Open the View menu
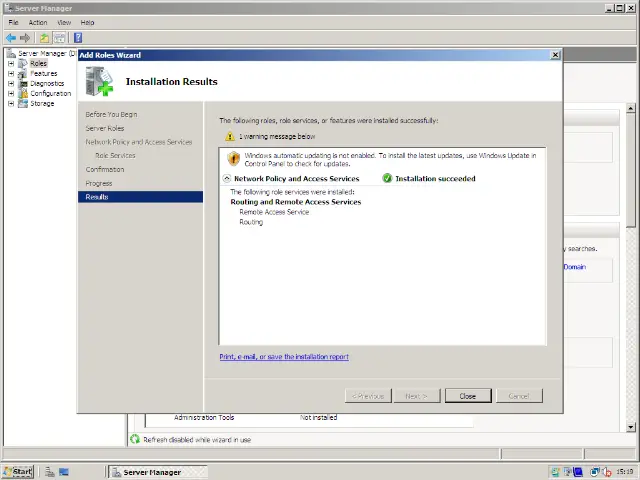 click(x=64, y=22)
